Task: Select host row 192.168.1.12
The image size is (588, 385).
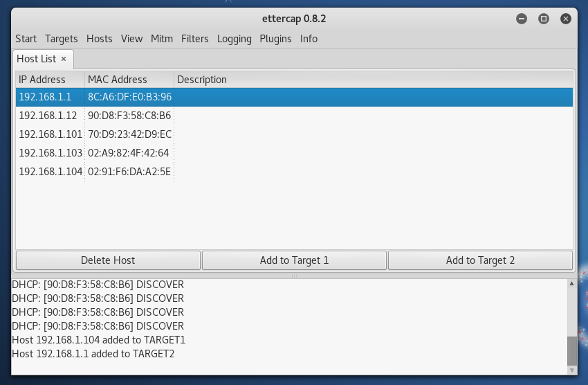Action: click(x=295, y=116)
